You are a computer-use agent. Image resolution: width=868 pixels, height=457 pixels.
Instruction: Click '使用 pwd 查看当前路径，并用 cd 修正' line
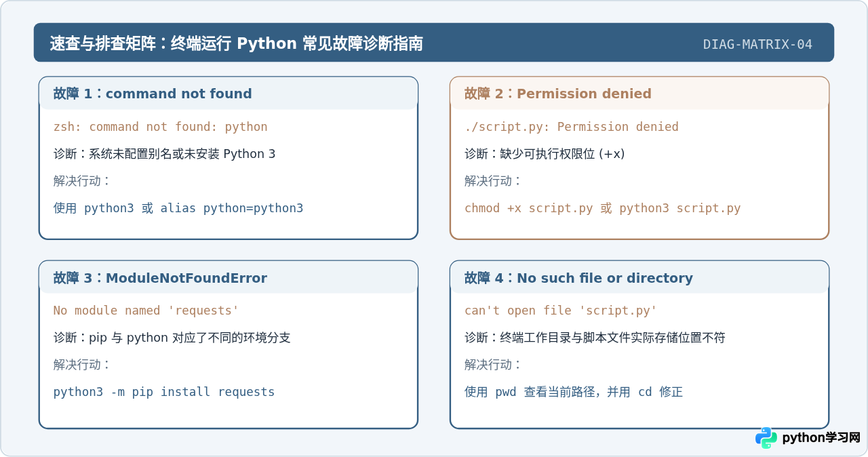(574, 392)
